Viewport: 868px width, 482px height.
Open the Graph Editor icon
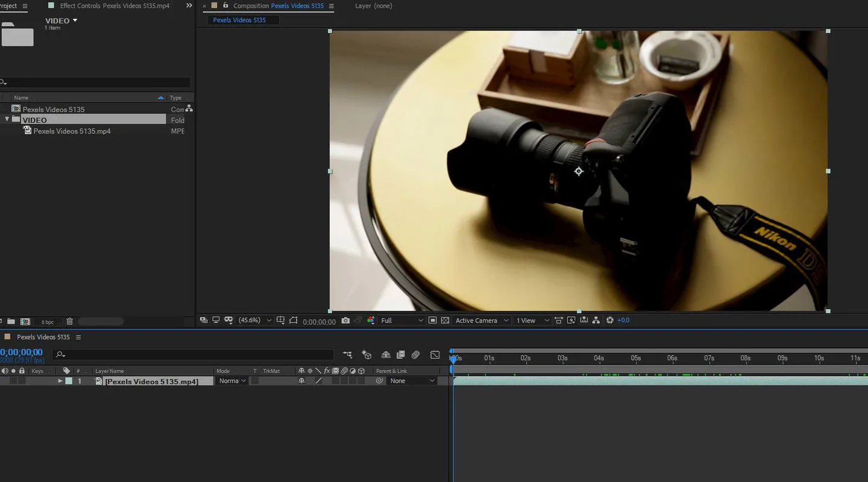click(435, 355)
